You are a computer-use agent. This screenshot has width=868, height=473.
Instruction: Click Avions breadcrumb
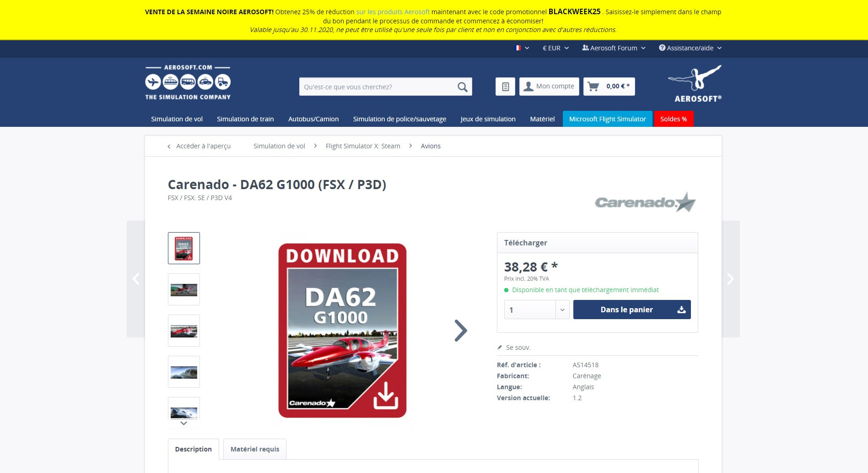[431, 146]
